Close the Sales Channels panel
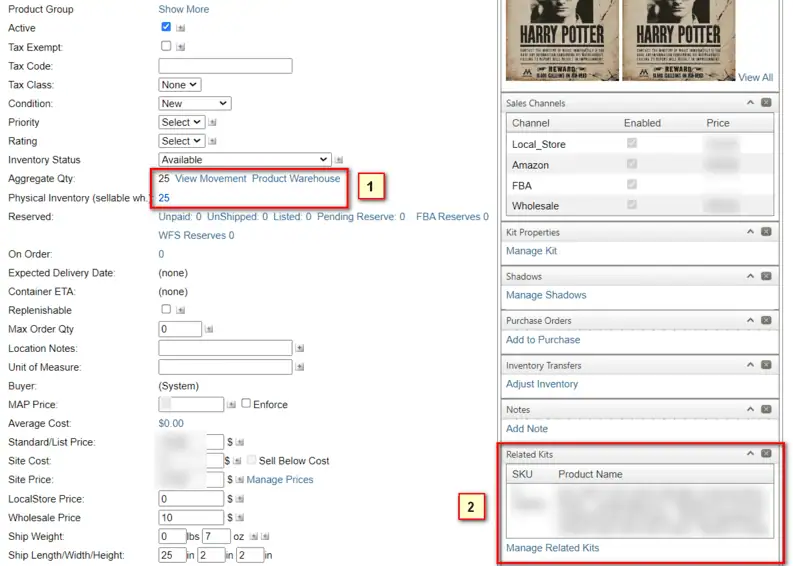This screenshot has height=566, width=793. pos(766,103)
